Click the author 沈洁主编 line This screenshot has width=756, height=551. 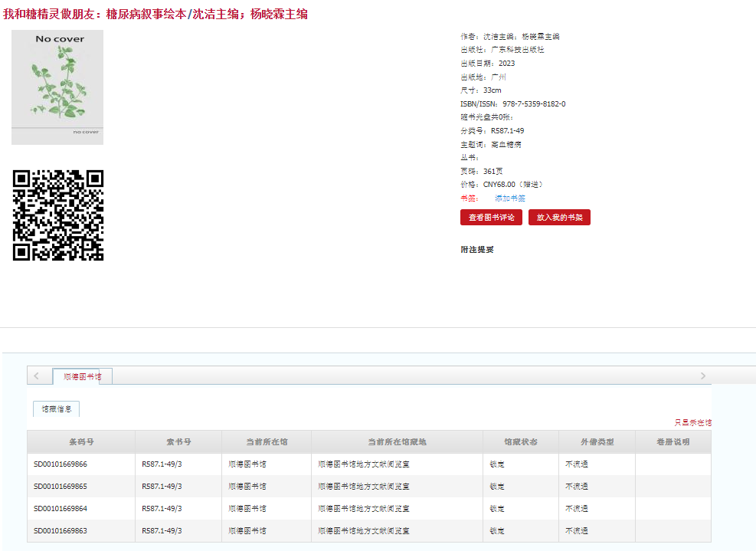tap(509, 37)
